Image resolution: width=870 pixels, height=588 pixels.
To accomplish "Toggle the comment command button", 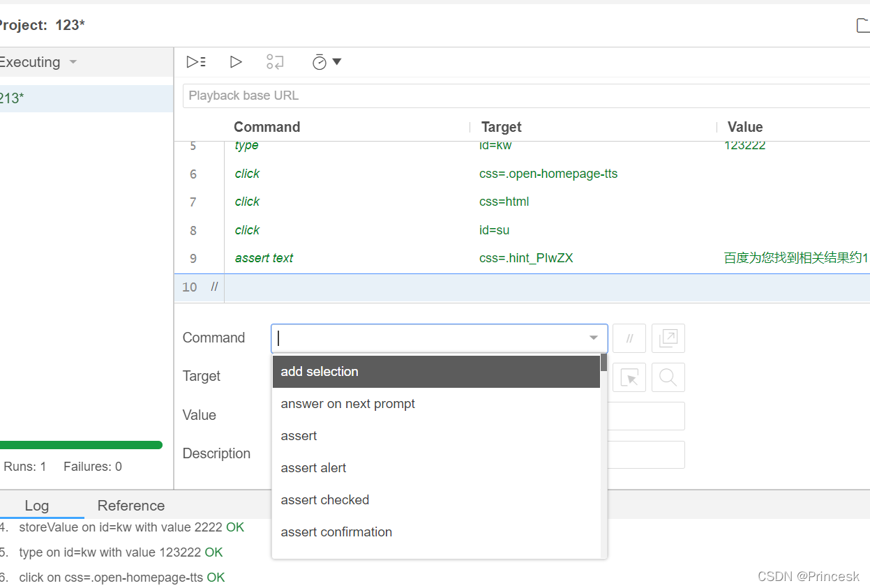I will (629, 338).
